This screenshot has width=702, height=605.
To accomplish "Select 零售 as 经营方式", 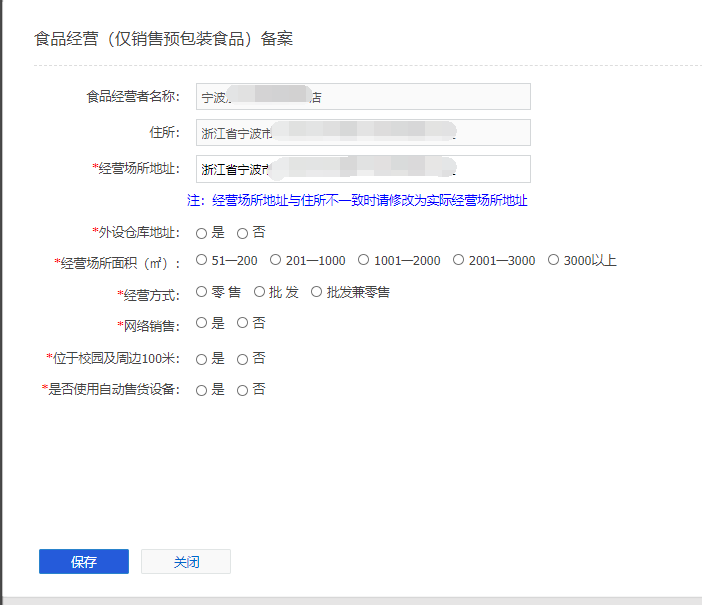I will 202,292.
